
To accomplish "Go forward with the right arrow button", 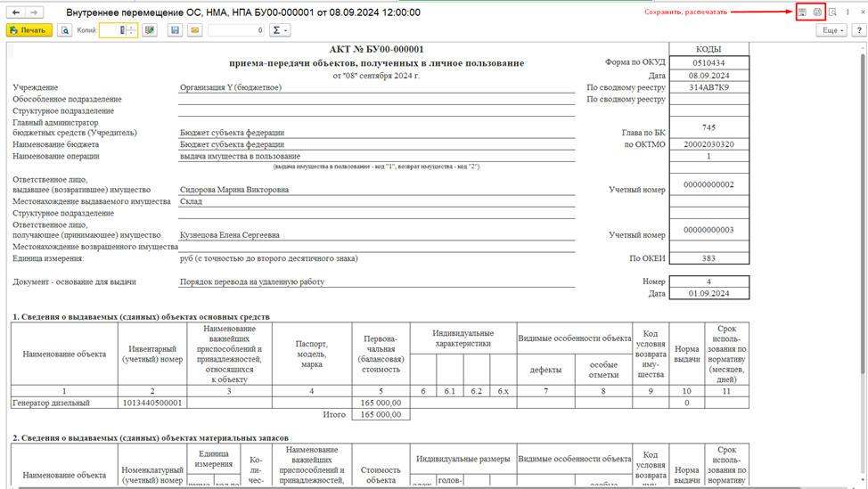I will click(35, 12).
